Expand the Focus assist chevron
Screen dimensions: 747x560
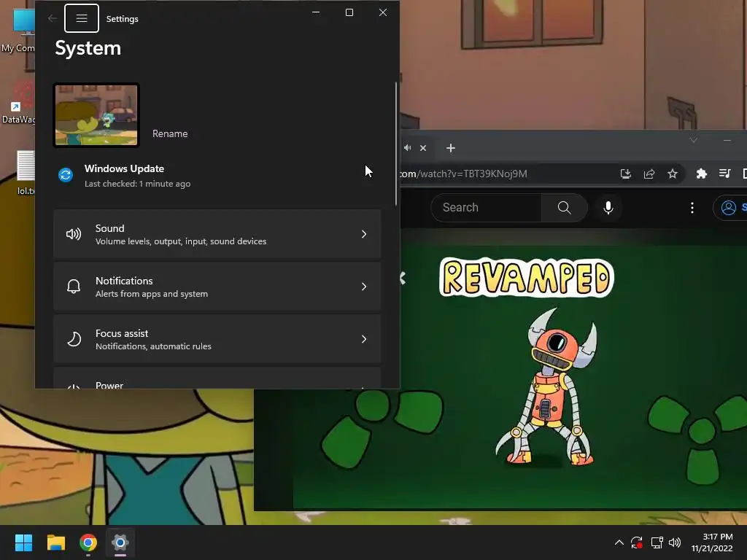tap(364, 339)
